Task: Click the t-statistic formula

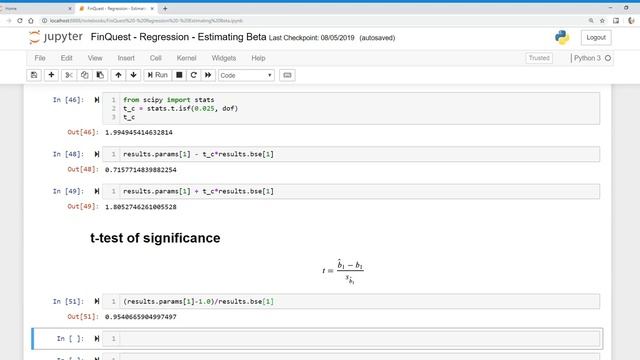Action: pos(342,271)
